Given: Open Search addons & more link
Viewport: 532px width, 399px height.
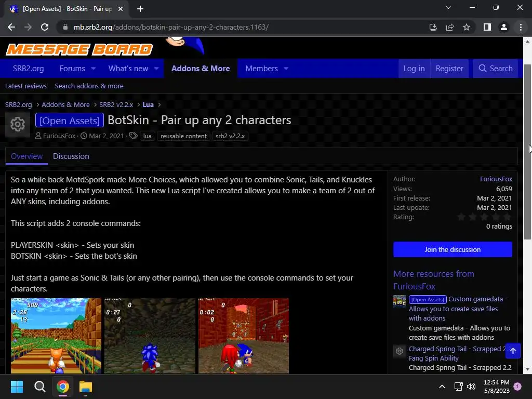Looking at the screenshot, I should pos(89,86).
